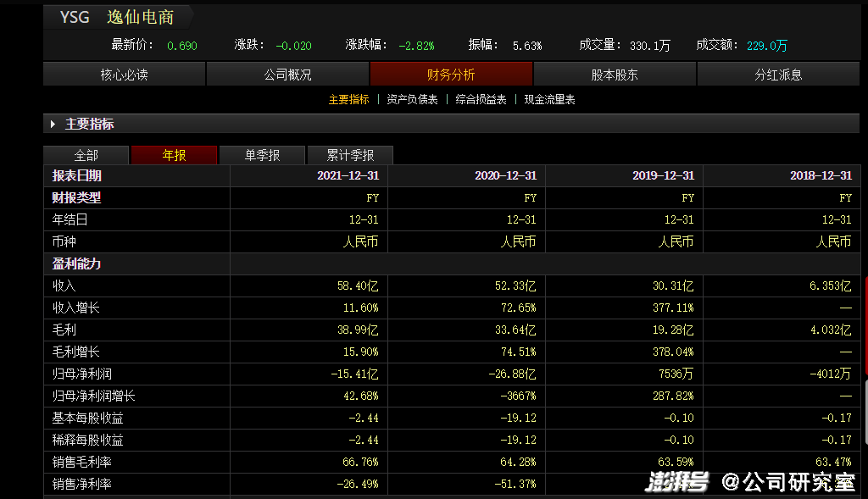Select the 稀释每股收益 row label
The image size is (868, 499).
88,440
